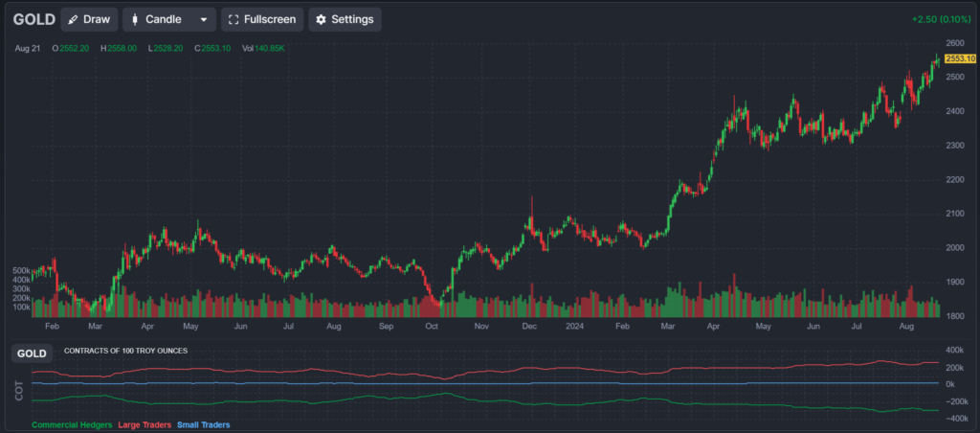Screen dimensions: 980x433
Task: Open the Candle chart type dropdown
Action: [168, 19]
